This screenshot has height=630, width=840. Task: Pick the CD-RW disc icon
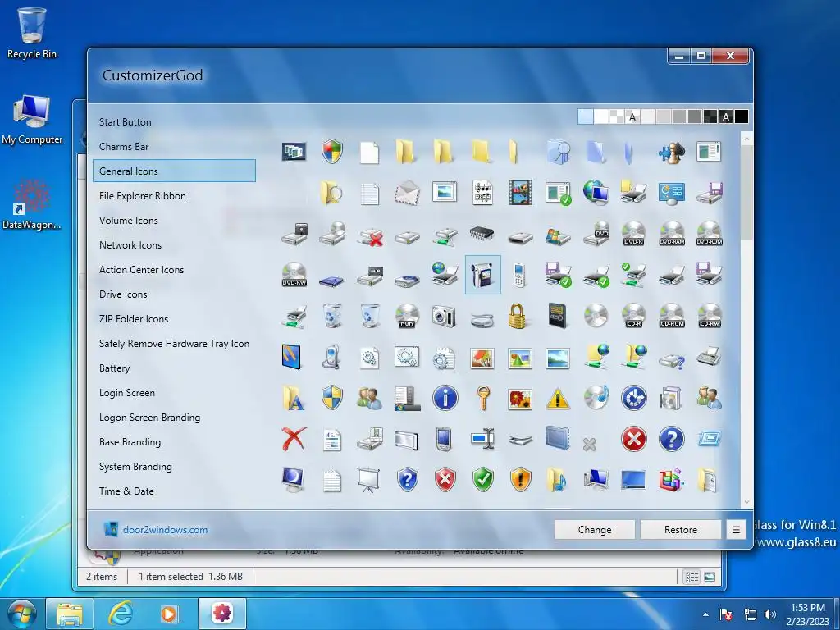[x=710, y=316]
